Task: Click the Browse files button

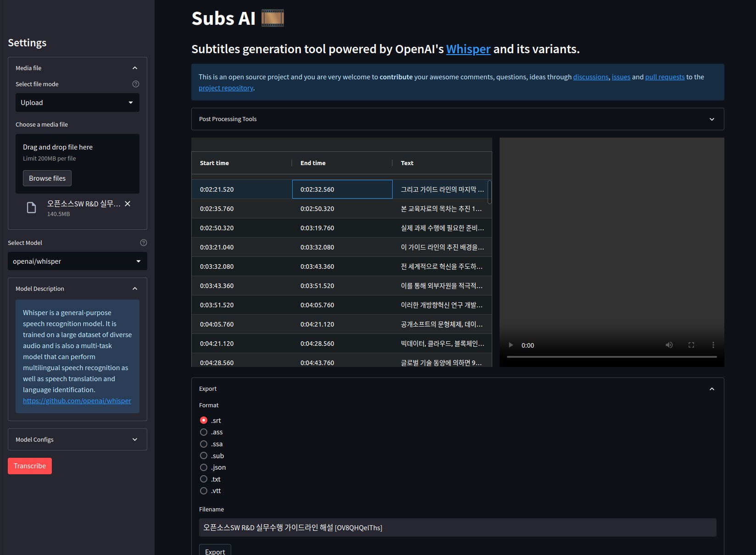Action: 47,178
